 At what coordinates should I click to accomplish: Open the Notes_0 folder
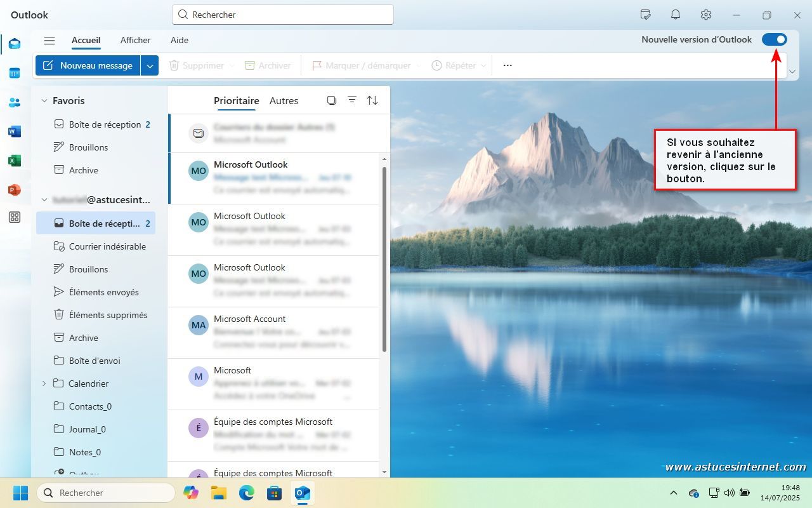96,452
